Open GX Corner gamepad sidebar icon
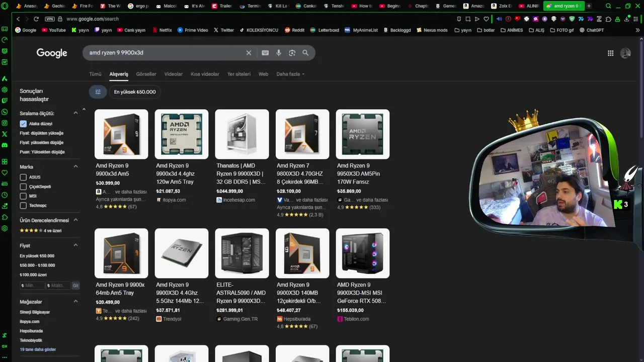 coord(5,30)
